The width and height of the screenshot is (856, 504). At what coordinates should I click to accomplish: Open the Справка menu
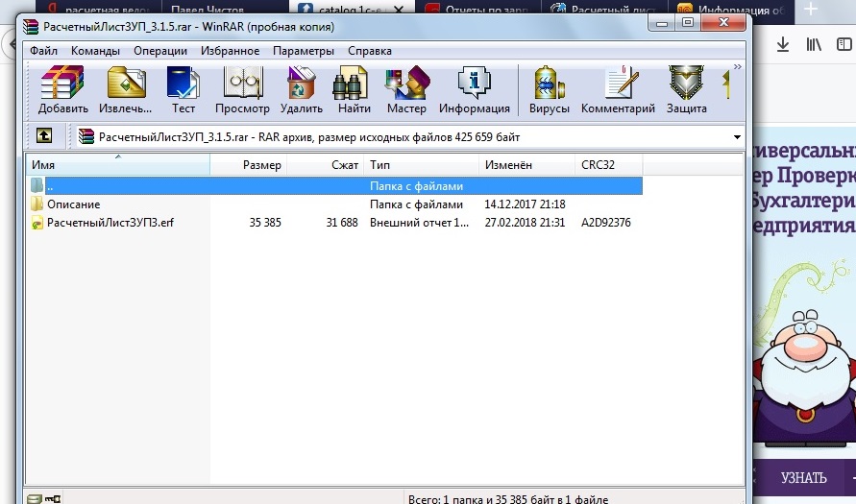370,51
